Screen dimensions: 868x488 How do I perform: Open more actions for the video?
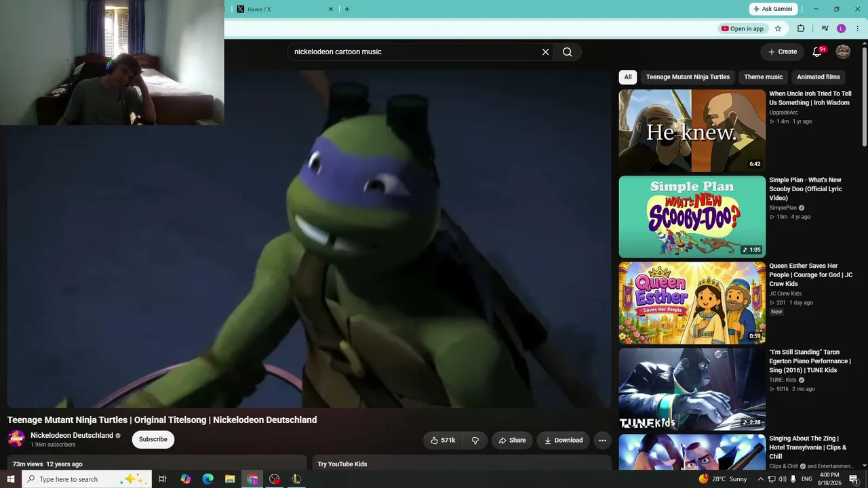click(x=602, y=441)
